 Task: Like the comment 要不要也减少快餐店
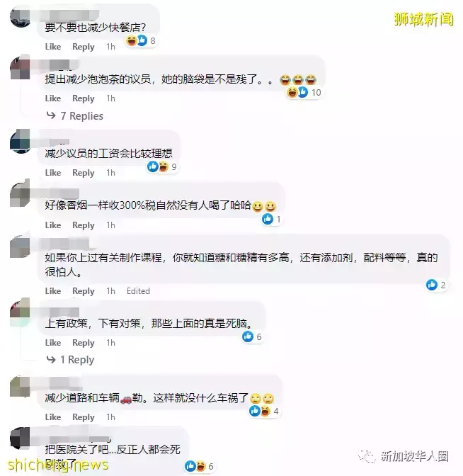(x=53, y=47)
